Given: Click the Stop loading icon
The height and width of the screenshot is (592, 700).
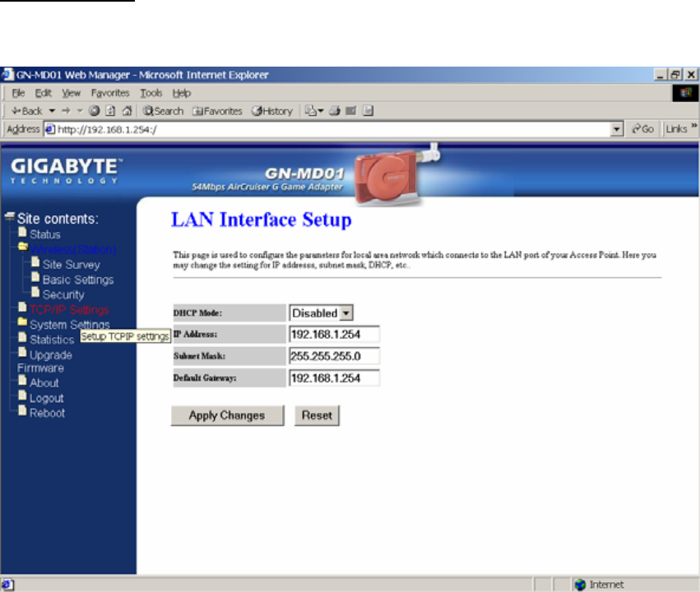Looking at the screenshot, I should coord(95,111).
